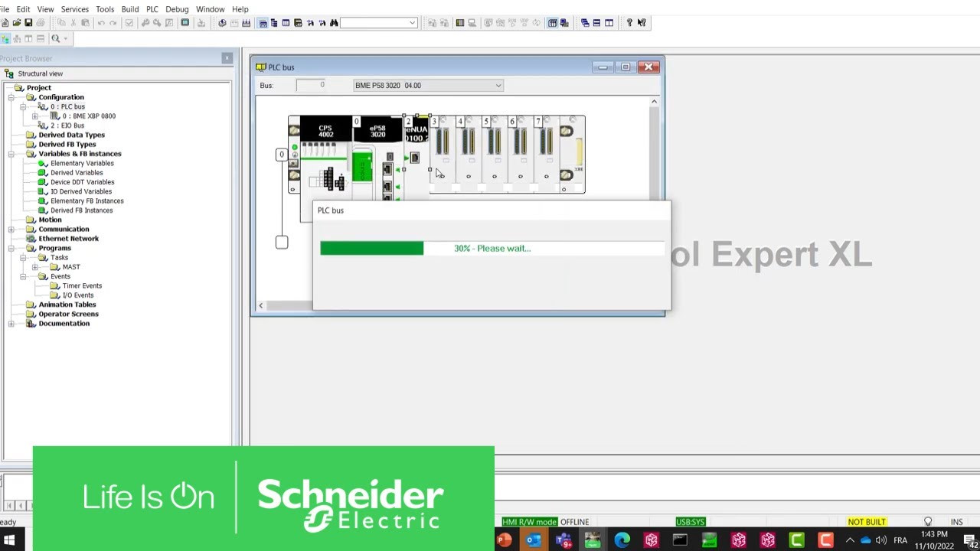Viewport: 980px width, 551px height.
Task: Open the search text dropdown in the toolbar
Action: click(x=412, y=23)
